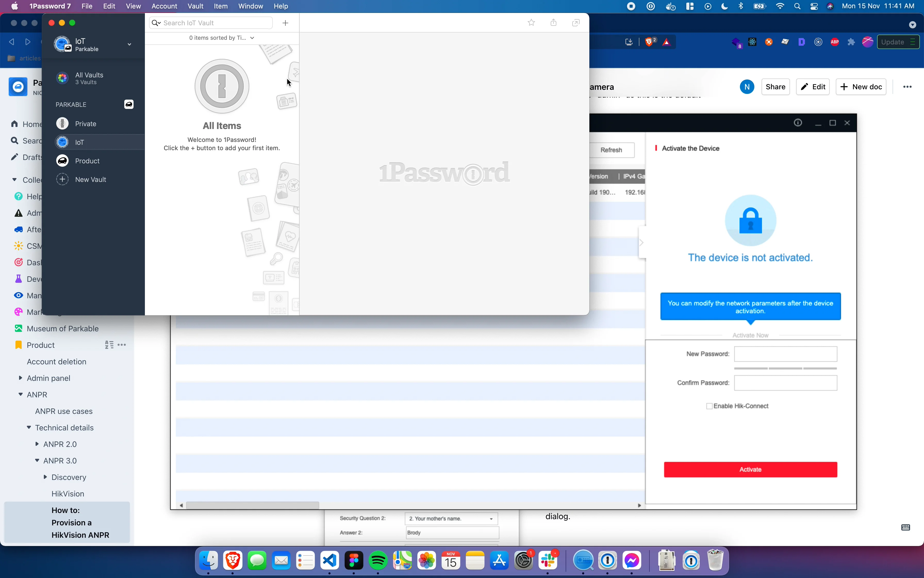The width and height of the screenshot is (924, 578).
Task: Click the info icon in SADP window
Action: coord(798,123)
